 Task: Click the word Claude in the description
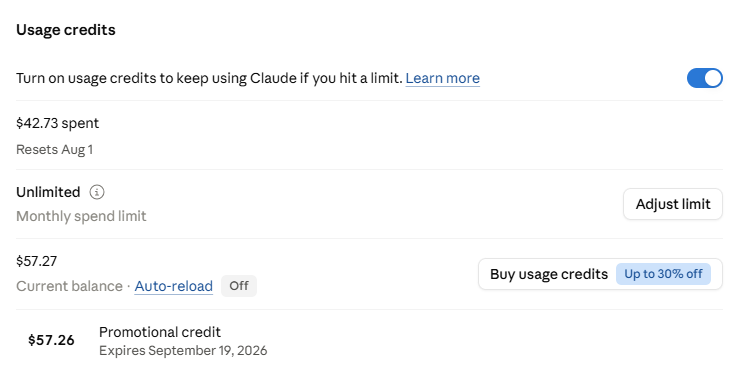click(273, 78)
